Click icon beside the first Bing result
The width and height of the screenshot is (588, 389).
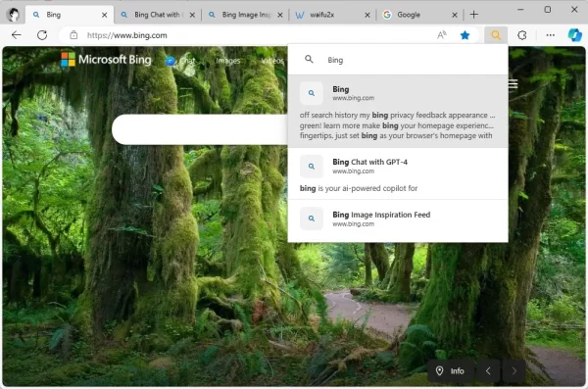coord(312,93)
